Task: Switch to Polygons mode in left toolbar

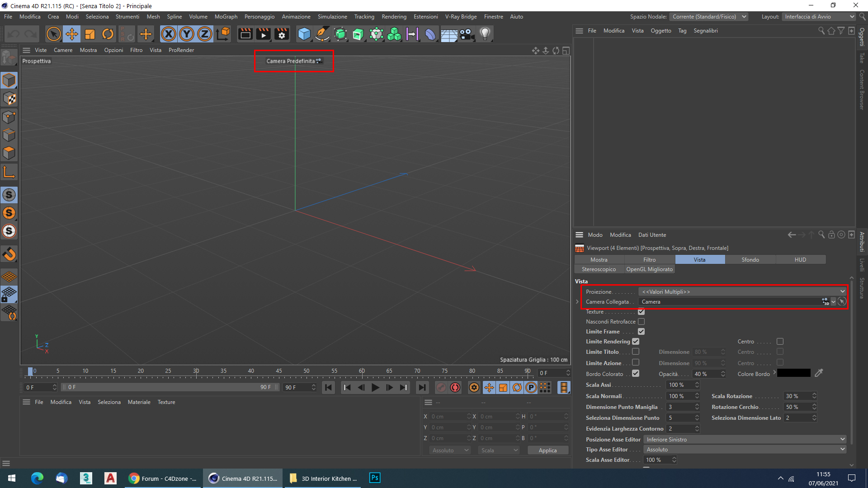Action: 9,153
